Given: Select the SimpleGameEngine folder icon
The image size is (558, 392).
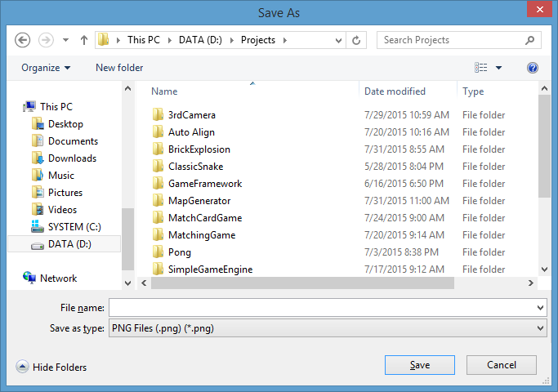Looking at the screenshot, I should [x=158, y=269].
